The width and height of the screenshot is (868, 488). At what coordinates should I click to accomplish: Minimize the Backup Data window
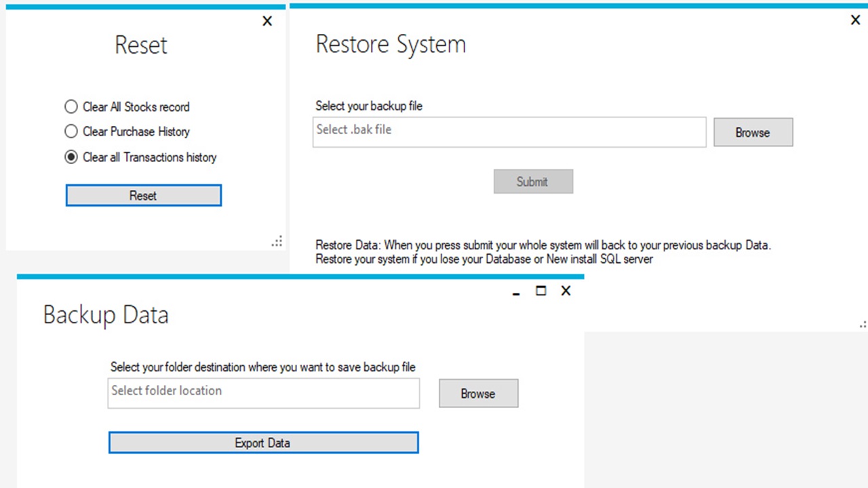(517, 292)
